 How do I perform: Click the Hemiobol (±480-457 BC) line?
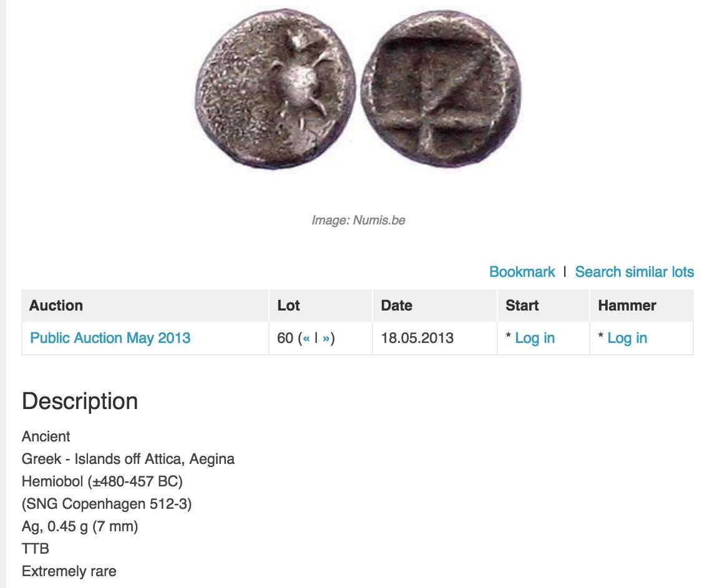click(102, 481)
